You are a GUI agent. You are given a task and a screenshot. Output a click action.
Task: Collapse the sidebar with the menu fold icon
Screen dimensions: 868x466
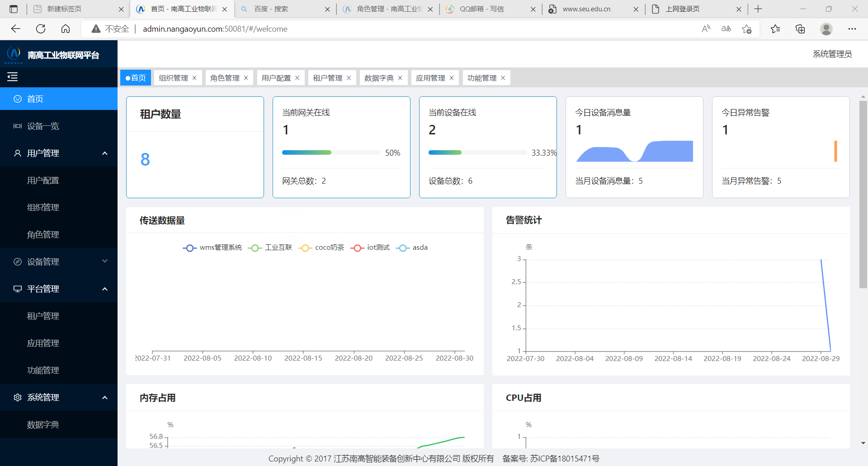tap(13, 77)
